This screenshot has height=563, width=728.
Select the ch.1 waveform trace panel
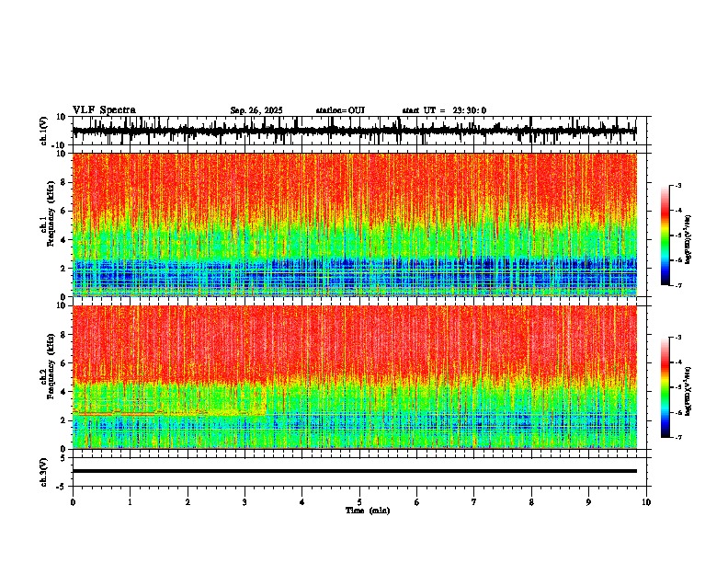pos(361,131)
